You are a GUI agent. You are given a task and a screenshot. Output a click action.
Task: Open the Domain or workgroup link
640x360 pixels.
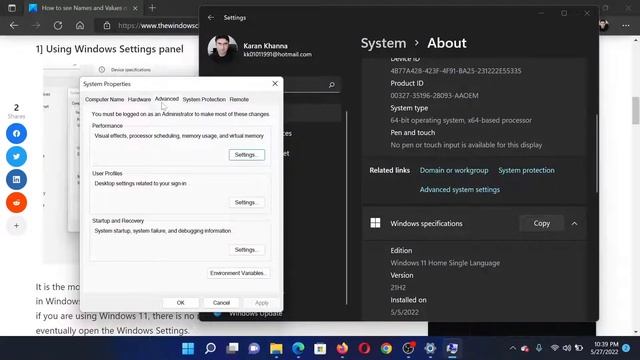pos(454,170)
